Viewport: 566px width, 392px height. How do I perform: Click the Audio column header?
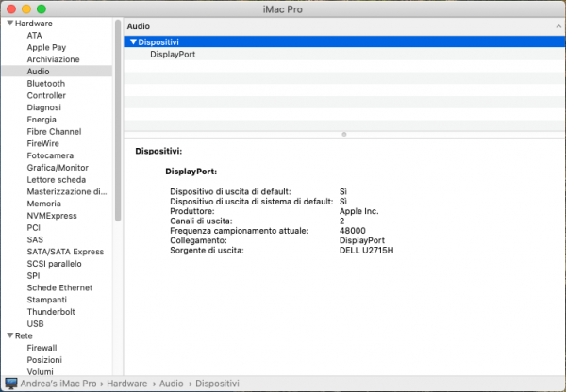[x=344, y=26]
